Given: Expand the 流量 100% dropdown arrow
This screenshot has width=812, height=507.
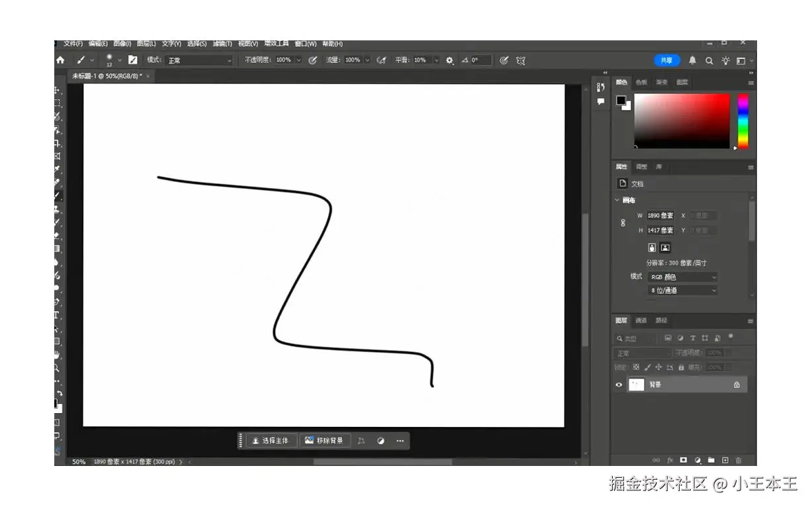Looking at the screenshot, I should point(367,60).
